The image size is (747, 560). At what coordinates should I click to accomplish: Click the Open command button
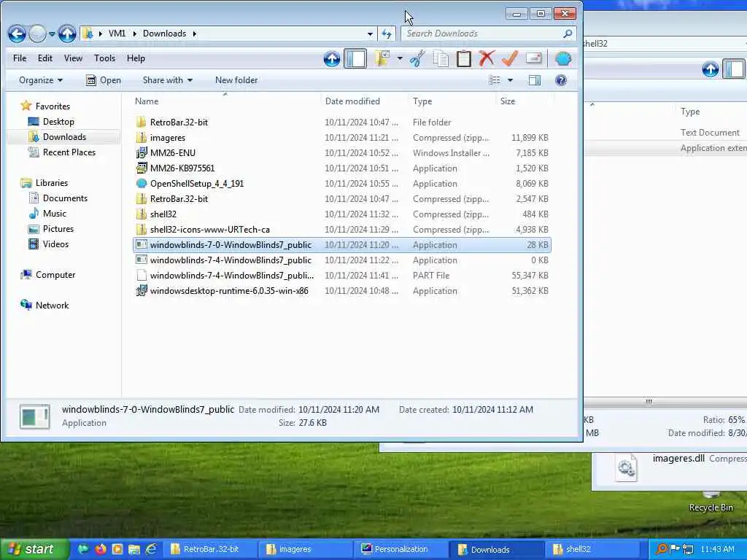coord(104,80)
